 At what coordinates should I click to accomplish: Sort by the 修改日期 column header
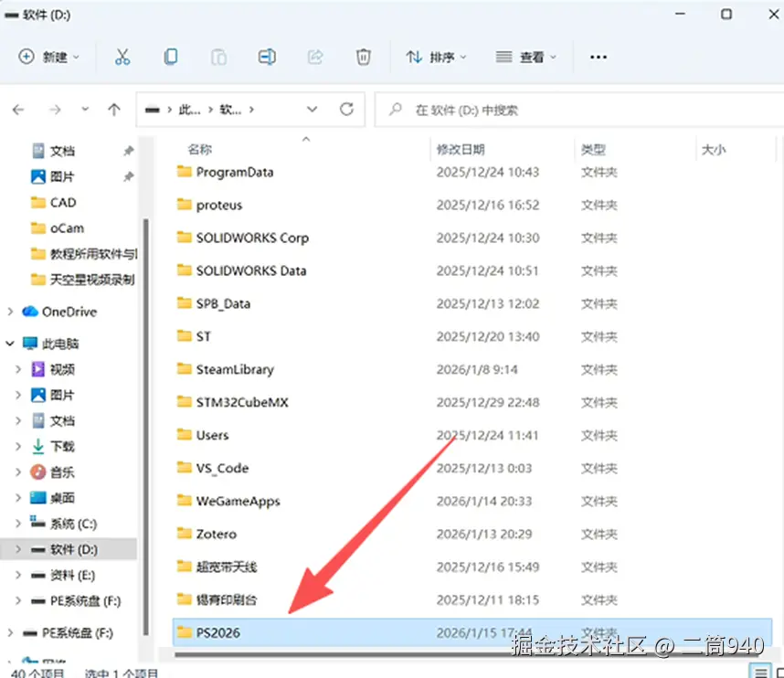pos(461,149)
